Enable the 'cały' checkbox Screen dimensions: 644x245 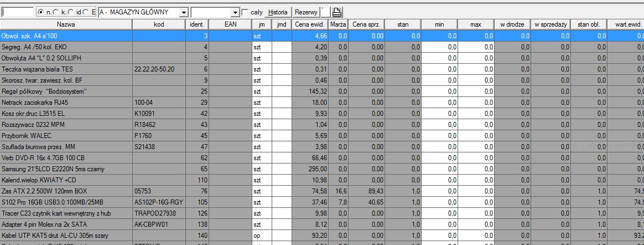coord(245,12)
